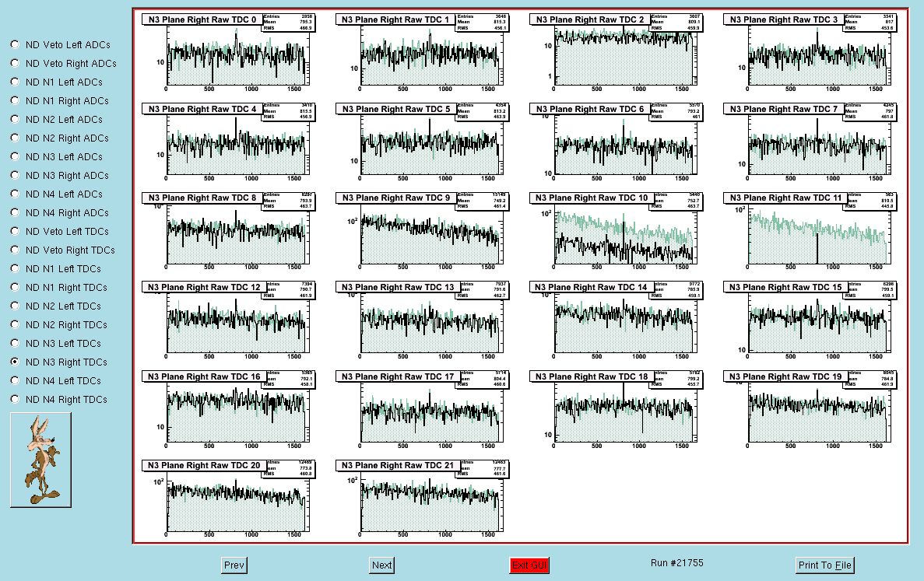Click the red Exit GUI button
The image size is (924, 581).
coord(529,565)
